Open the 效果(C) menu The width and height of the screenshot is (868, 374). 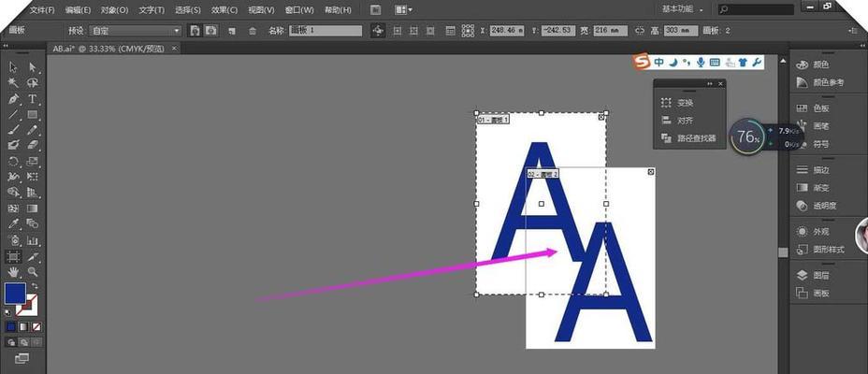224,10
